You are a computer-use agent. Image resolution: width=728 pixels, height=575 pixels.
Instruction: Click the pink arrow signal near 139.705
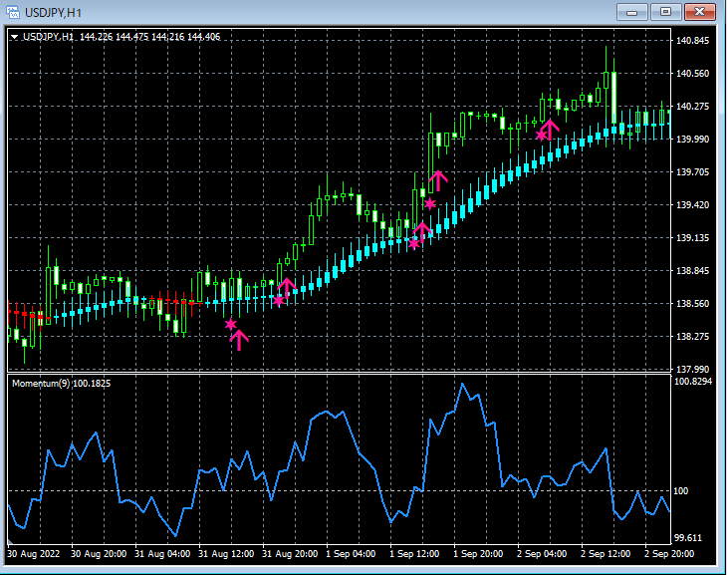point(438,181)
